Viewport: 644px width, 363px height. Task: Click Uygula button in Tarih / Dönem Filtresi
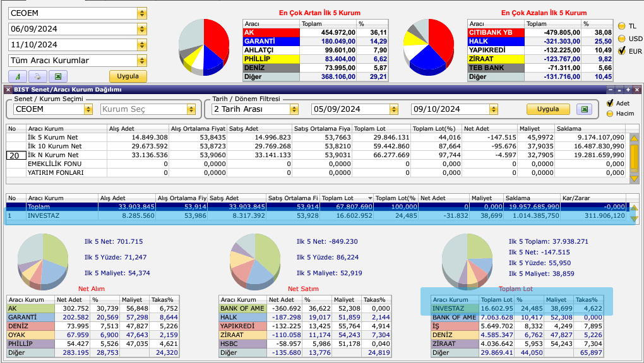point(548,109)
